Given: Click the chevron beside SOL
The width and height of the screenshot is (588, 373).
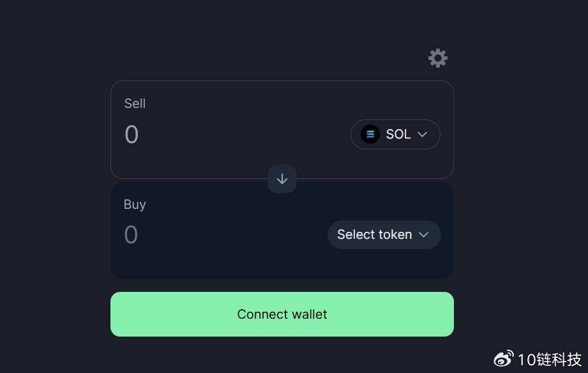Looking at the screenshot, I should coord(422,134).
